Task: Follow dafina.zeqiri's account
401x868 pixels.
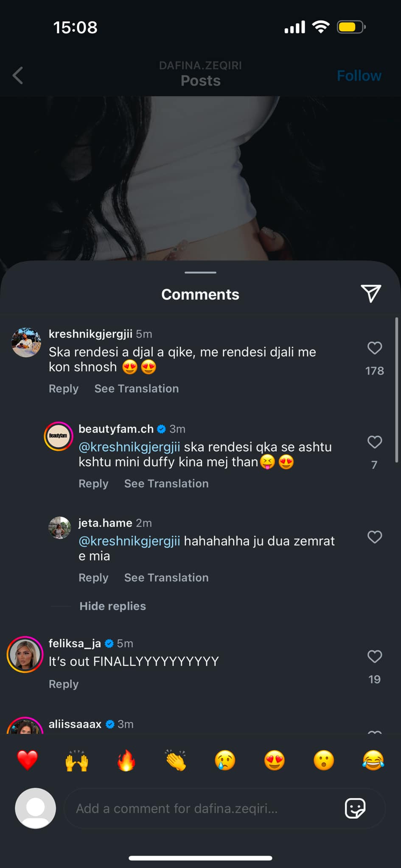Action: tap(359, 76)
